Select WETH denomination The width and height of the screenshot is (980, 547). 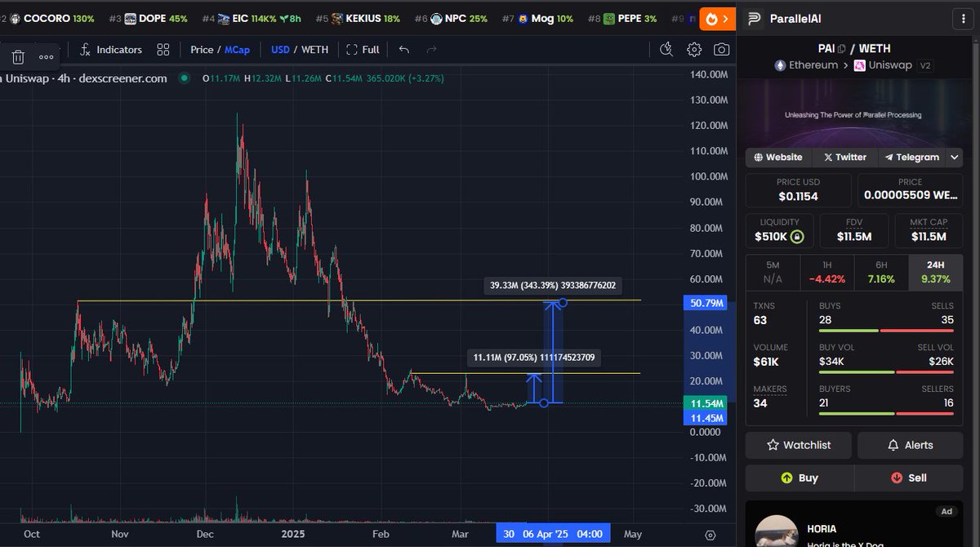click(x=314, y=50)
